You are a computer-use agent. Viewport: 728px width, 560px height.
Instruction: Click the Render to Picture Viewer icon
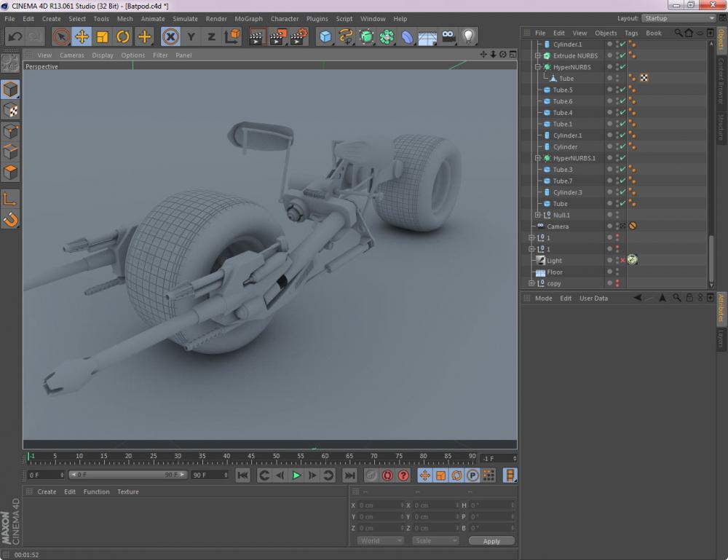pos(278,36)
